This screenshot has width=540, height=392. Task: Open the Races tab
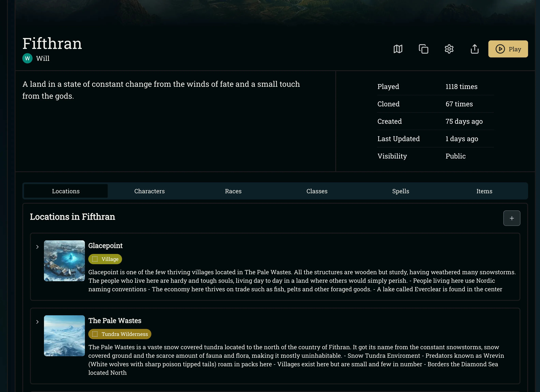pyautogui.click(x=233, y=191)
